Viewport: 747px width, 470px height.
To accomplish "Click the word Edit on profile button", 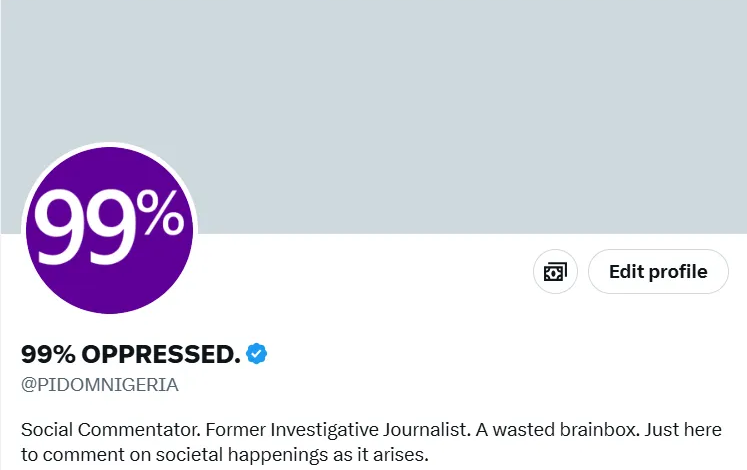I will click(x=626, y=272).
